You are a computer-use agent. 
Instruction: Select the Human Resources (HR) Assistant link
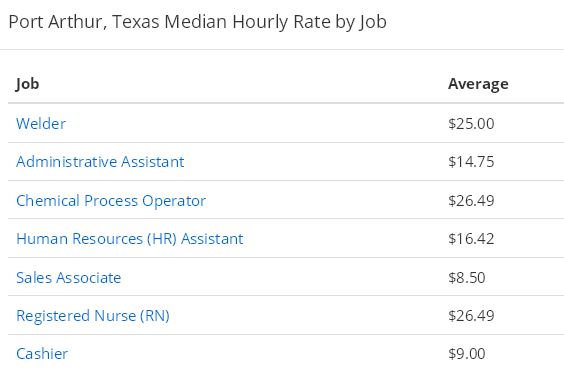(x=130, y=238)
